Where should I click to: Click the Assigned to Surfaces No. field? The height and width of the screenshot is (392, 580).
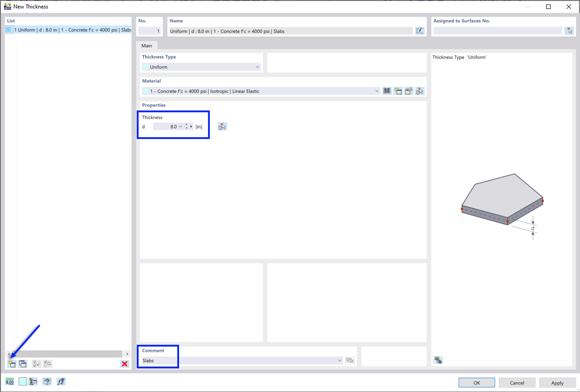click(x=497, y=30)
